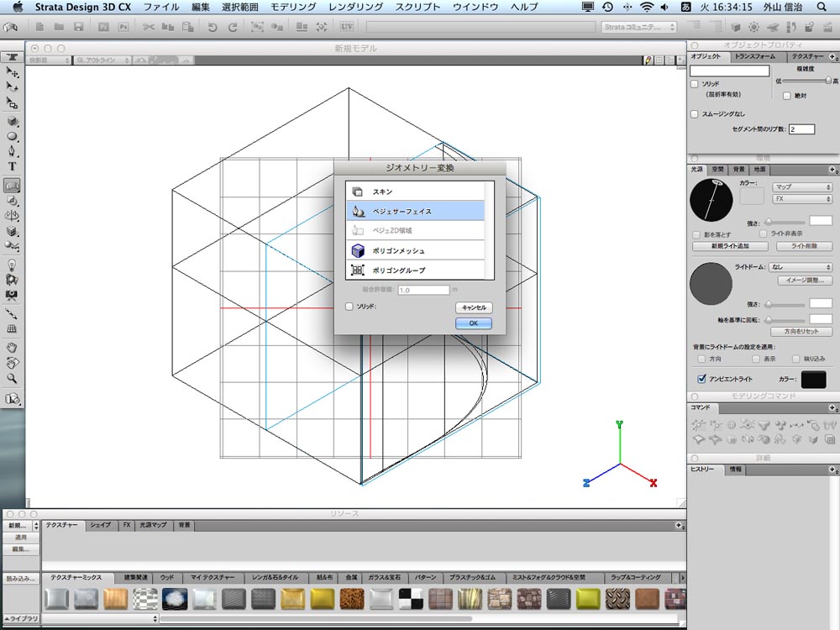Click the undo arrow icon in the toolbar
The width and height of the screenshot is (840, 630).
point(213,27)
